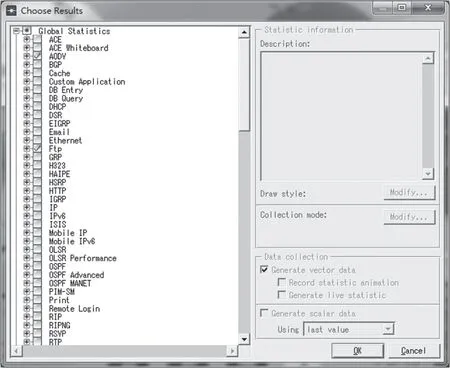The width and height of the screenshot is (450, 368).
Task: Click Description box scroll-down arrow
Action: point(428,173)
